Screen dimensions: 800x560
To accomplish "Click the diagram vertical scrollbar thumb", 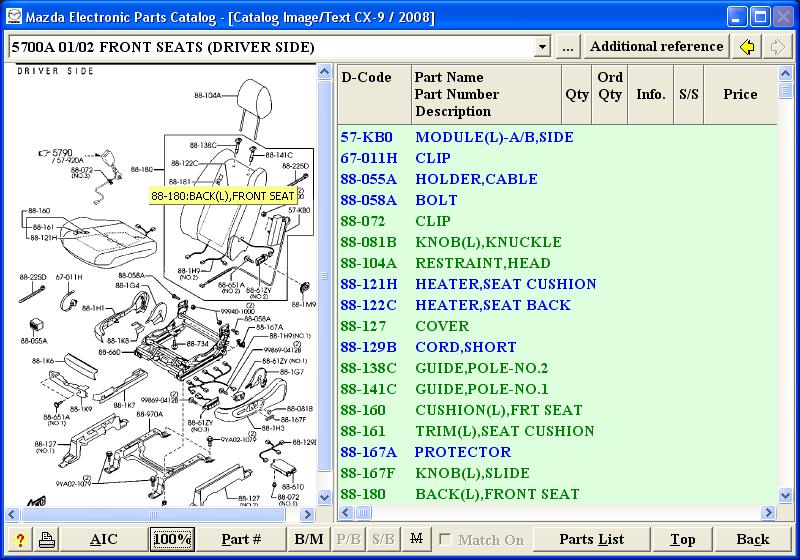I will (x=324, y=276).
